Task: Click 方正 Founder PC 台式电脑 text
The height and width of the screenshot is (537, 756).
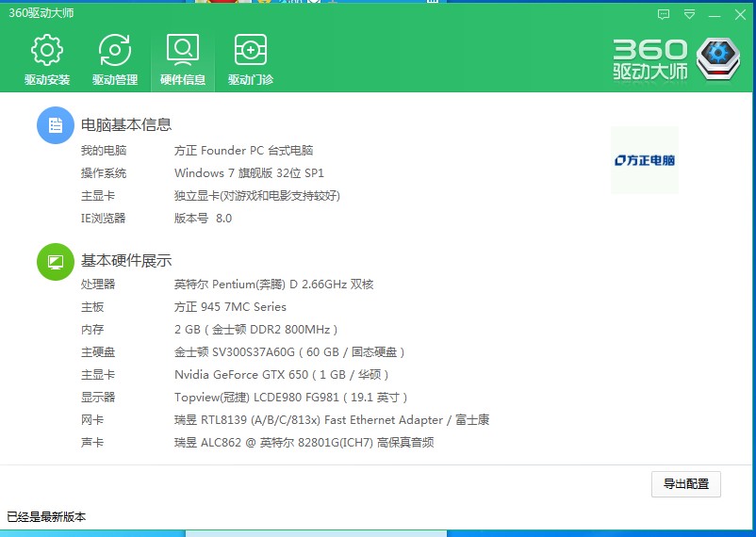Action: pos(243,151)
